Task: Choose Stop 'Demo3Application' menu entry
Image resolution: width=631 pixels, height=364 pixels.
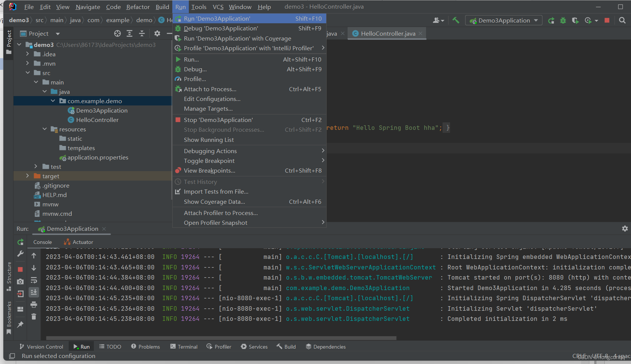Action: (249, 120)
